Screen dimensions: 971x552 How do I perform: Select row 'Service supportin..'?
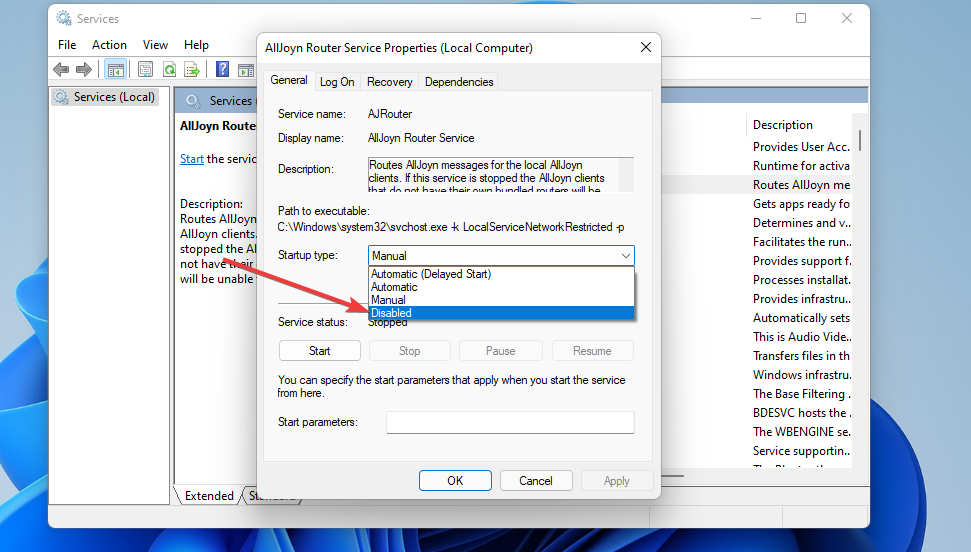799,450
